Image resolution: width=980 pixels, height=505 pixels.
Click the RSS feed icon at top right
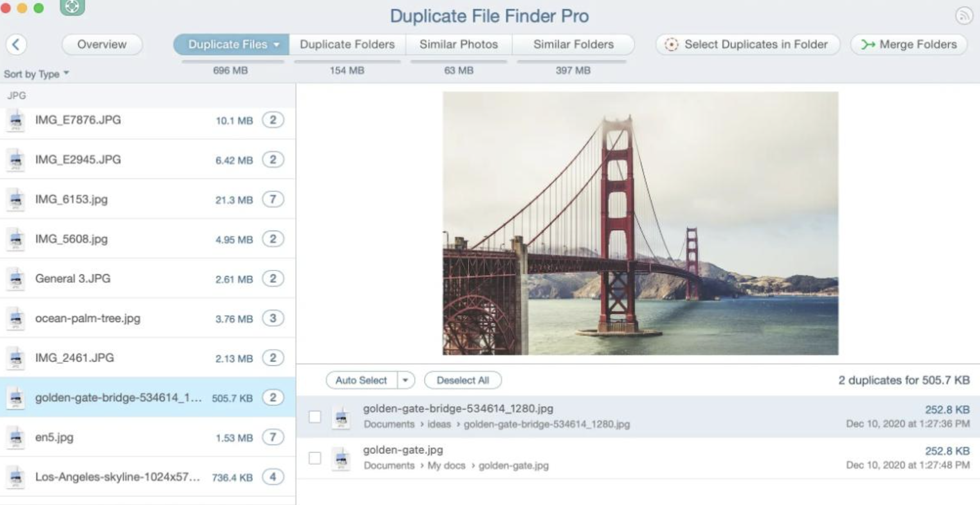click(964, 16)
